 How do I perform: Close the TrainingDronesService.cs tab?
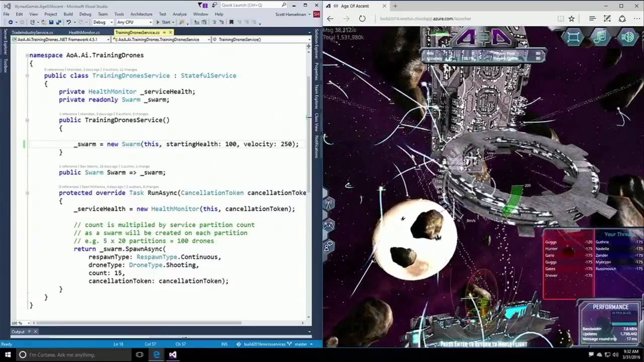click(x=170, y=33)
